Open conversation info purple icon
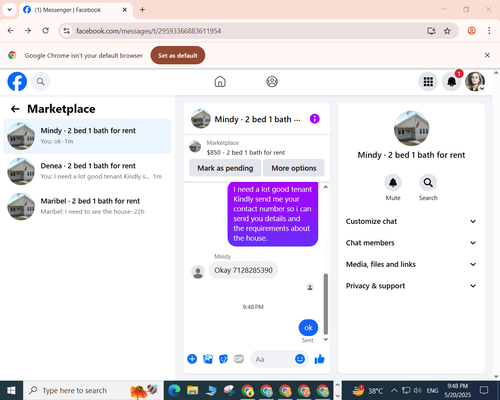Image resolution: width=500 pixels, height=400 pixels. coord(315,119)
